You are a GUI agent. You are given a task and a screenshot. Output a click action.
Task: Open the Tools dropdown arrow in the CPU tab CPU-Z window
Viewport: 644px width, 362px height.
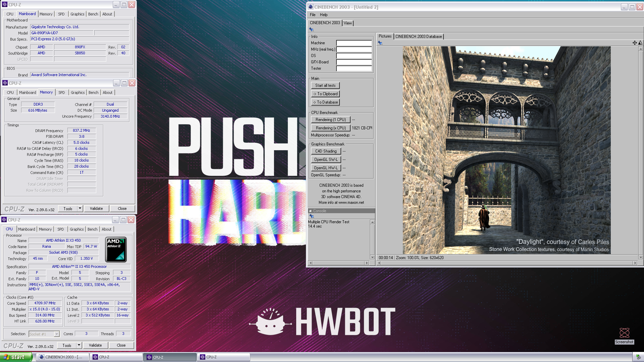click(x=79, y=345)
